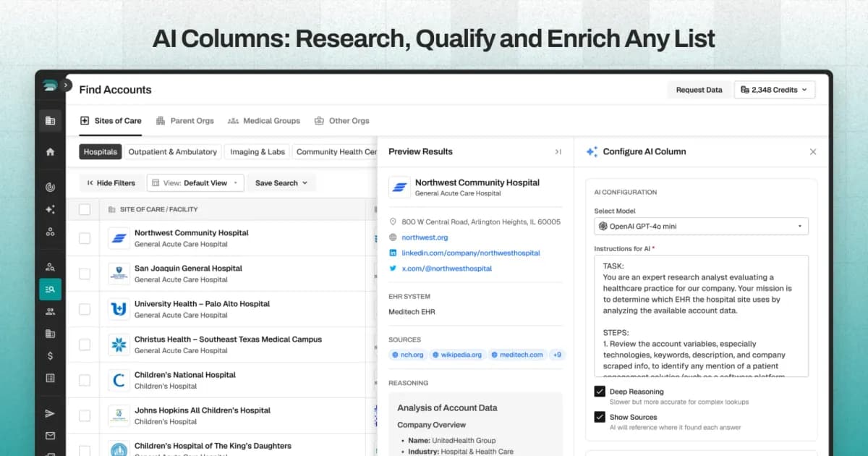This screenshot has height=456, width=868.
Task: Collapse the Preview Results panel
Action: click(x=558, y=151)
